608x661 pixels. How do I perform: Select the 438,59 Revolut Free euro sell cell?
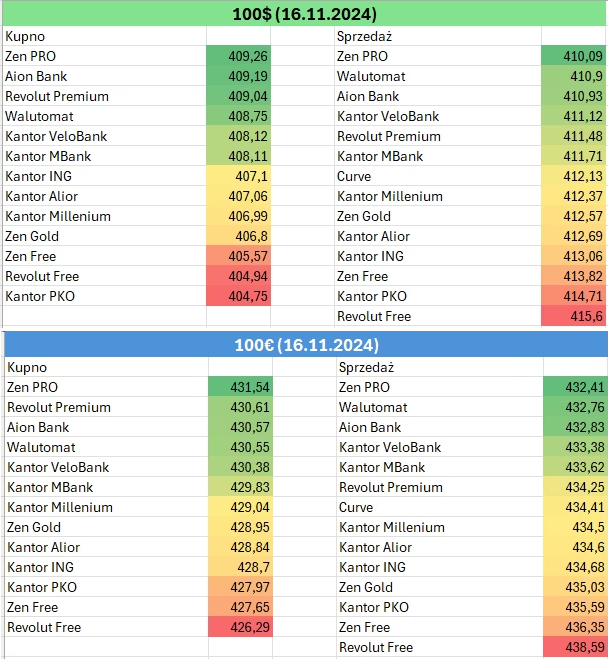(x=576, y=648)
